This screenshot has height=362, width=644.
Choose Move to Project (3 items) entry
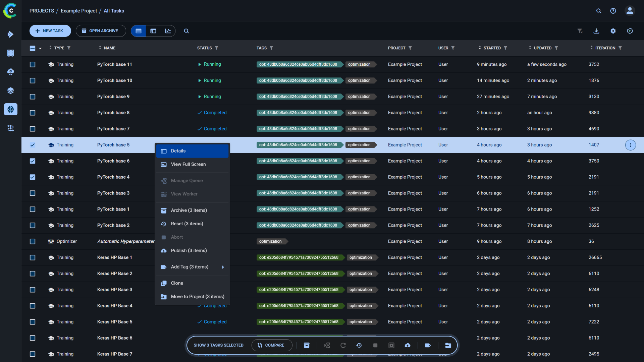pyautogui.click(x=192, y=297)
